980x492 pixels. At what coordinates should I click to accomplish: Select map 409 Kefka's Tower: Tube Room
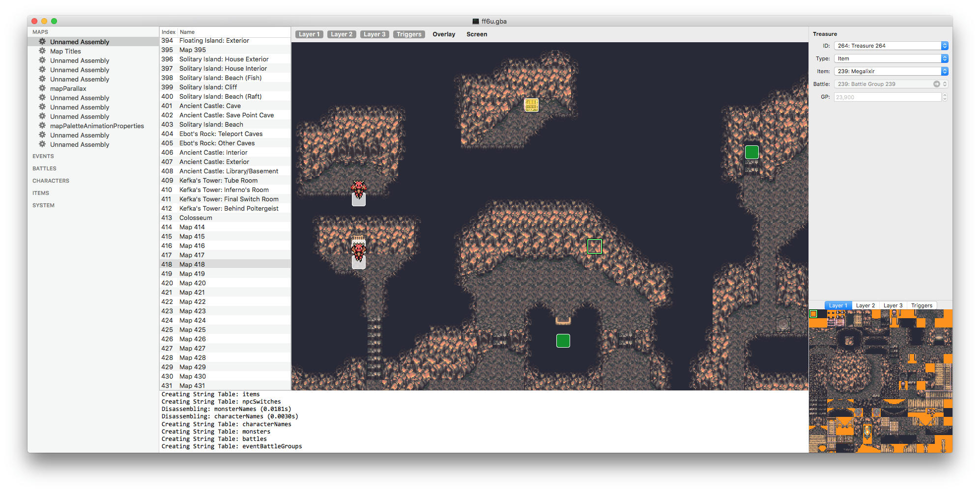(x=225, y=180)
